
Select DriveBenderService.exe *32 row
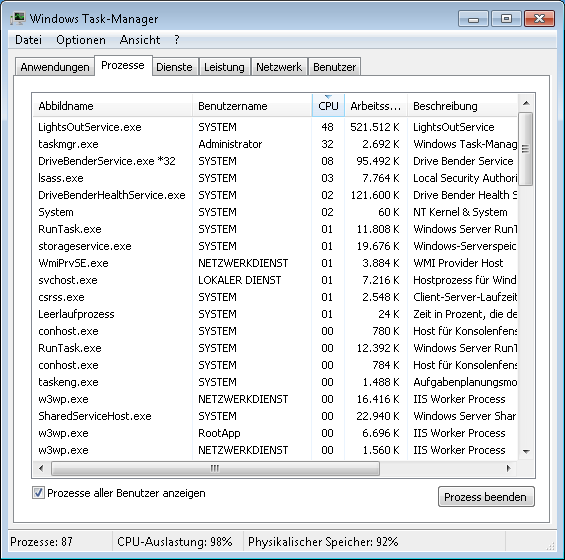[275, 161]
